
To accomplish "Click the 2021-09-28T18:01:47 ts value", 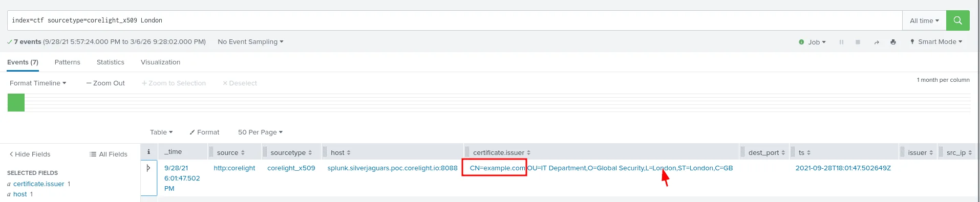I will pos(843,168).
